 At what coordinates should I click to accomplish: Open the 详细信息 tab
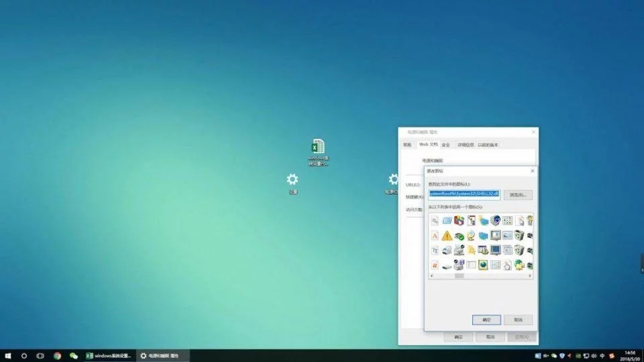[x=466, y=145]
